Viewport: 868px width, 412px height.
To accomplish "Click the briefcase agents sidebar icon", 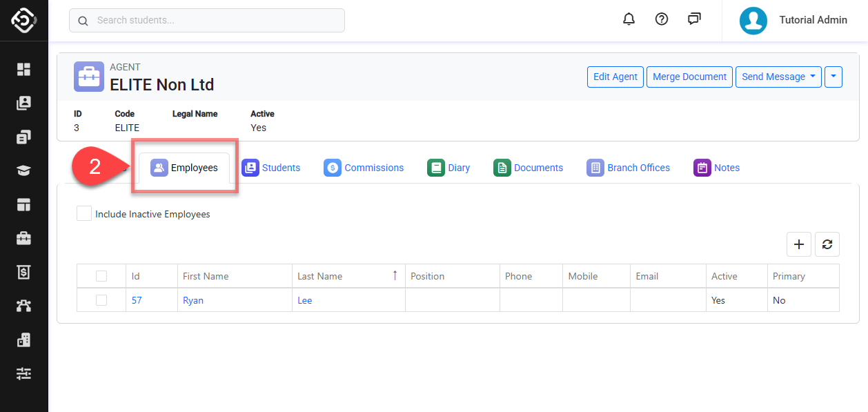I will click(x=24, y=238).
